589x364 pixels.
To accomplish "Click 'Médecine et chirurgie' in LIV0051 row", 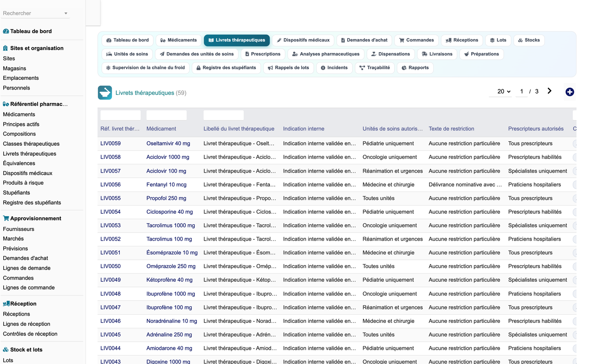I will coord(388,252).
